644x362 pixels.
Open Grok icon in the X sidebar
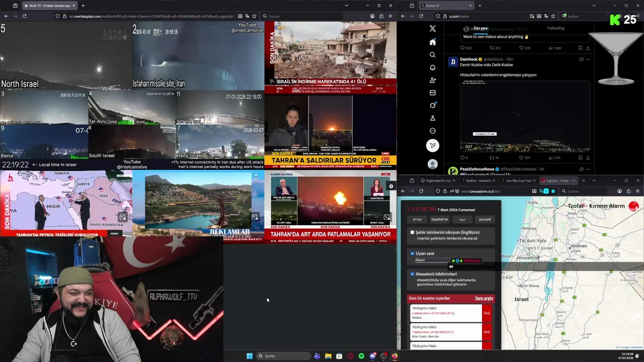(433, 105)
